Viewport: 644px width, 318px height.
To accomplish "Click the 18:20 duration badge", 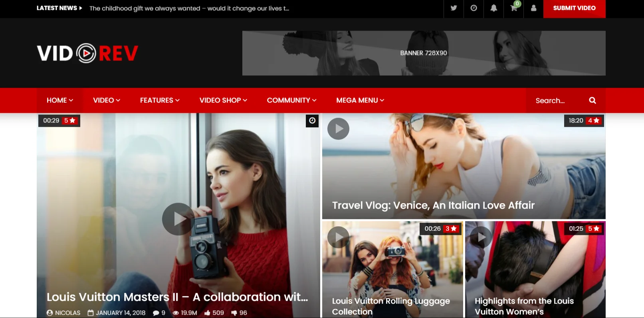I will point(576,120).
